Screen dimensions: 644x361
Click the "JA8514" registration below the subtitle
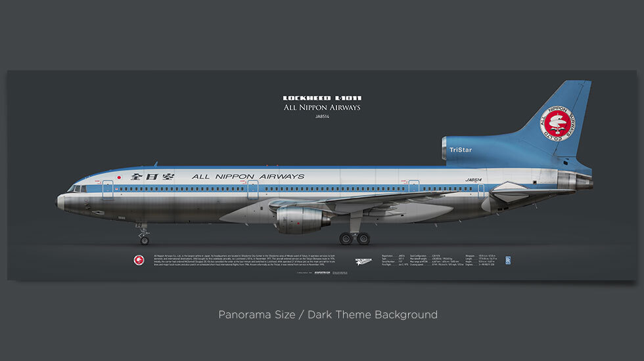click(x=322, y=117)
